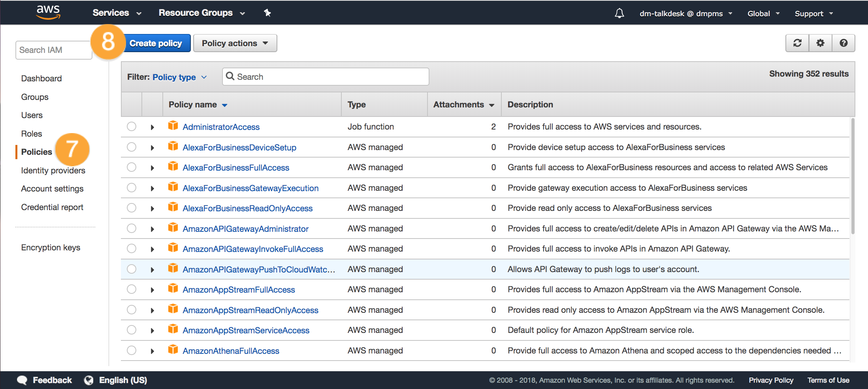The image size is (868, 389).
Task: Expand the AdministratorAccess policy row
Action: pos(153,127)
